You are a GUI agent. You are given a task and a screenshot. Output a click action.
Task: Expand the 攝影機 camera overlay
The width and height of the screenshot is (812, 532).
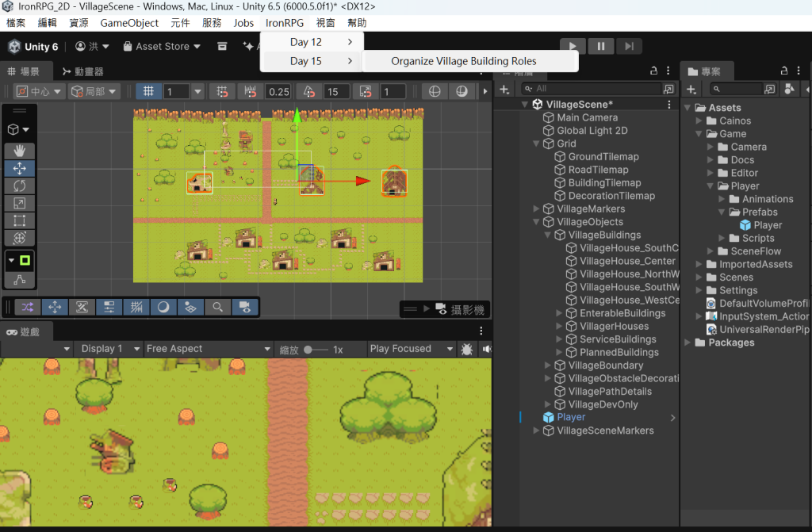(427, 309)
